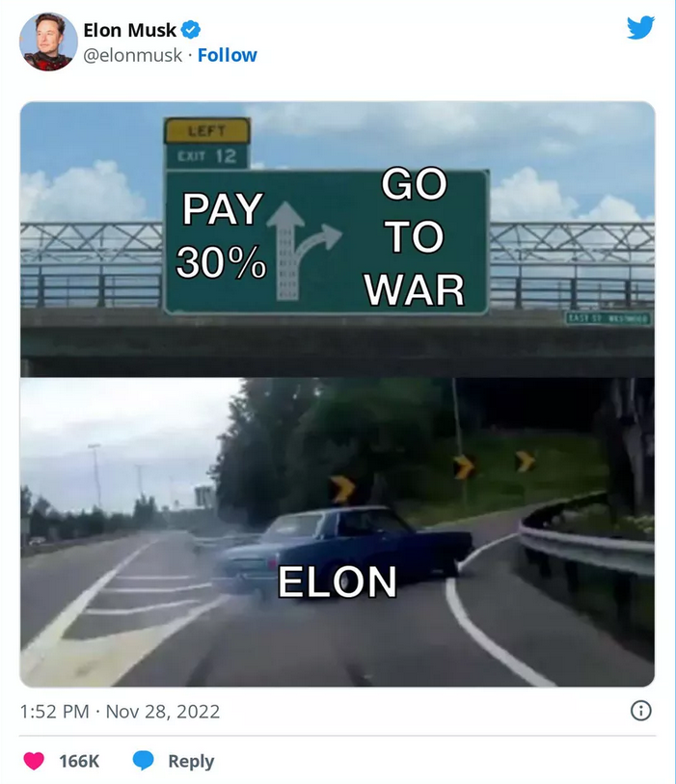Open the Elon Musk display name
Image resolution: width=676 pixels, height=784 pixels.
129,30
